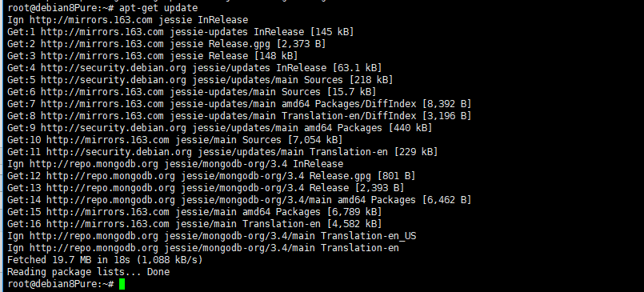Click the bottom 'root@debian8Pure:~#' prompt
Image resolution: width=644 pixels, height=292 pixels.
tap(60, 284)
